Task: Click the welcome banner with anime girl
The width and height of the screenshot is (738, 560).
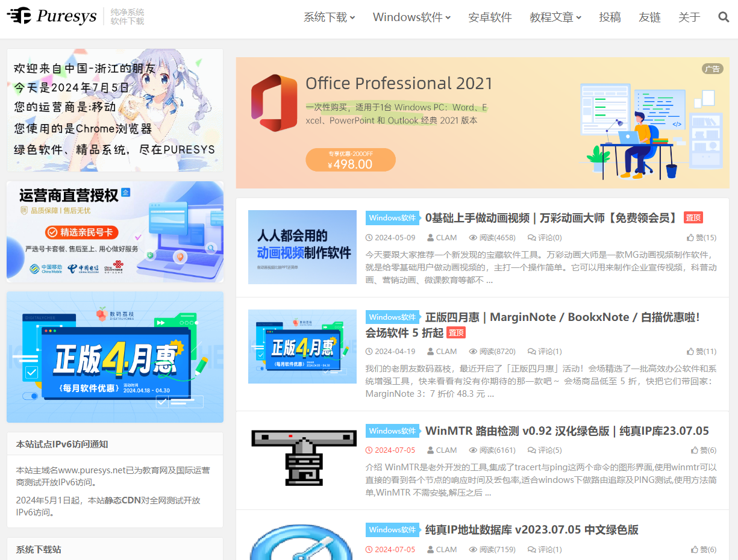Action: (115, 110)
